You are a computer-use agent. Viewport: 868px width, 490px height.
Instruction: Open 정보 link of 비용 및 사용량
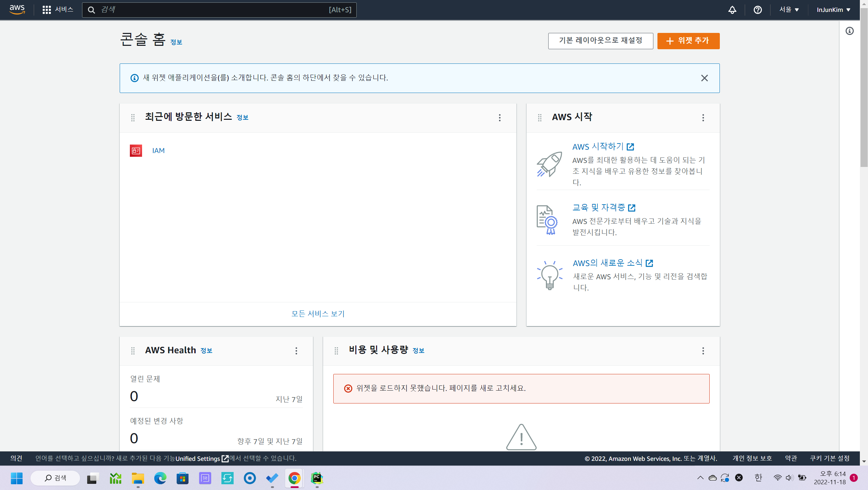[418, 351]
